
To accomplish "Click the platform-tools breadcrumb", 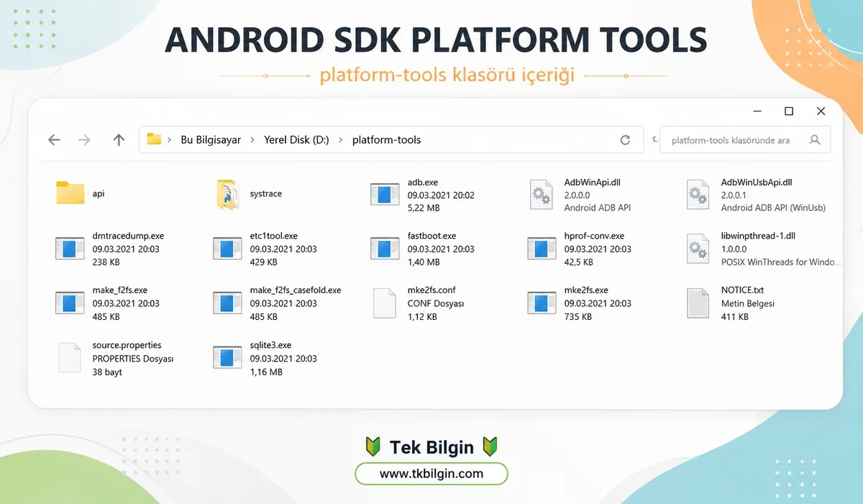I will pos(387,140).
